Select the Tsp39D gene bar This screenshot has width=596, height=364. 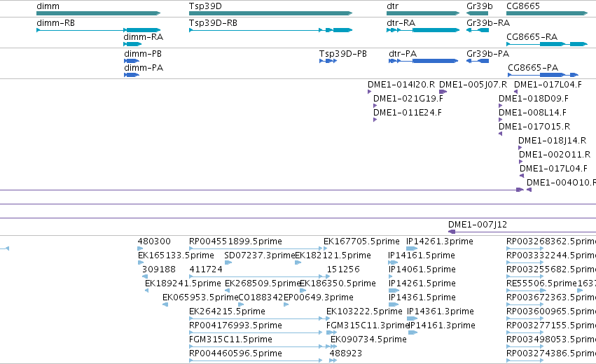click(x=270, y=13)
